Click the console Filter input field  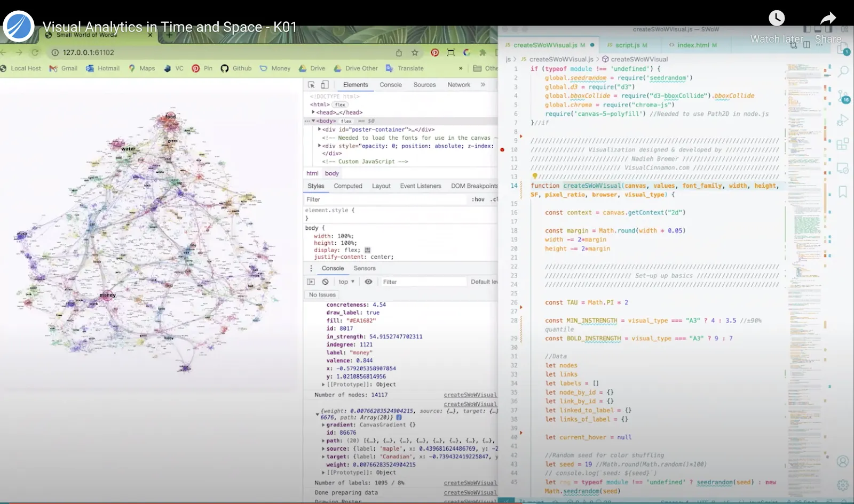coord(423,282)
